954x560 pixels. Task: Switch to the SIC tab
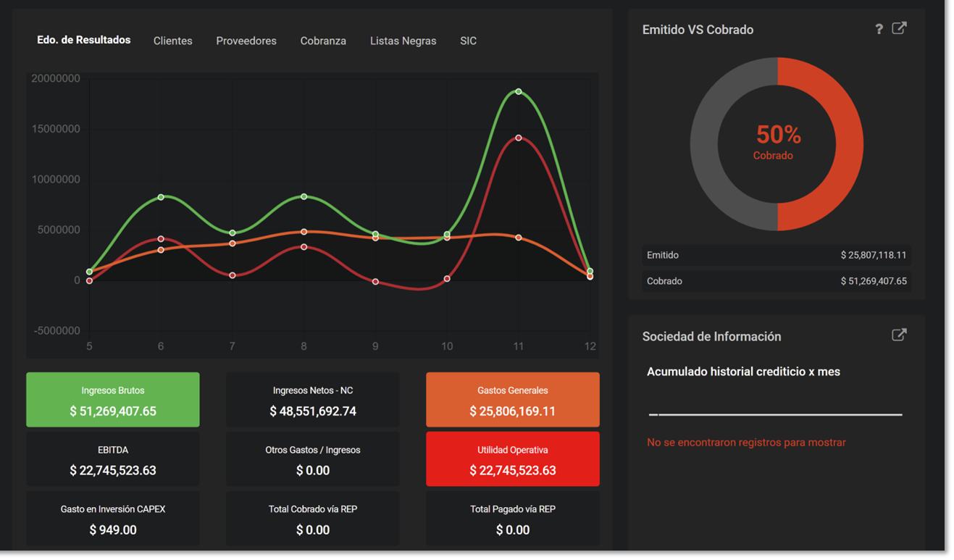click(x=468, y=41)
